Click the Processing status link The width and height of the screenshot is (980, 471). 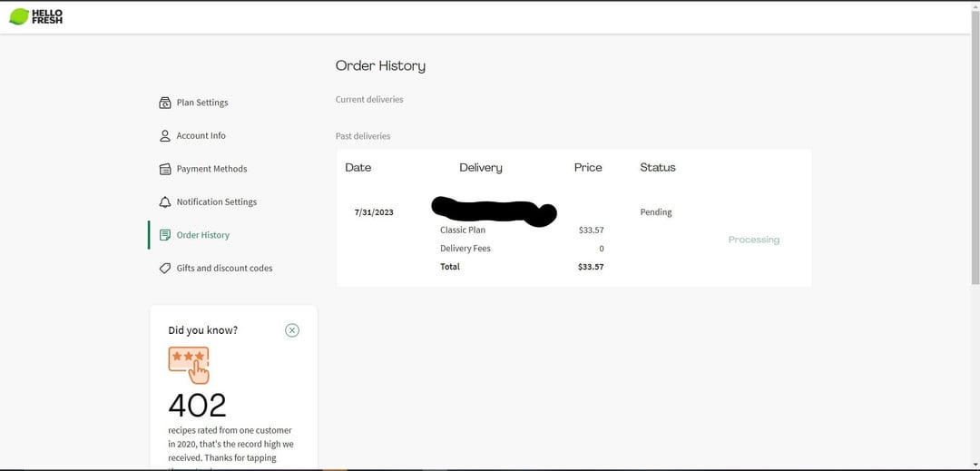pos(754,240)
